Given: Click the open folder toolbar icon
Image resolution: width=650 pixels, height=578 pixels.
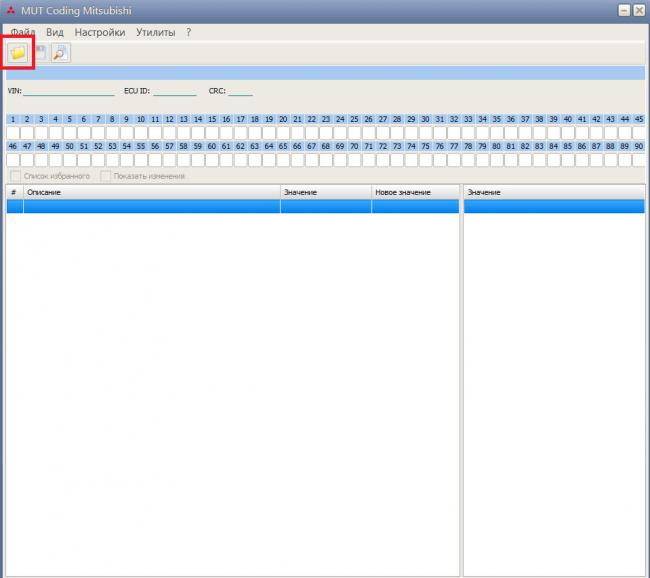Looking at the screenshot, I should click(x=18, y=53).
